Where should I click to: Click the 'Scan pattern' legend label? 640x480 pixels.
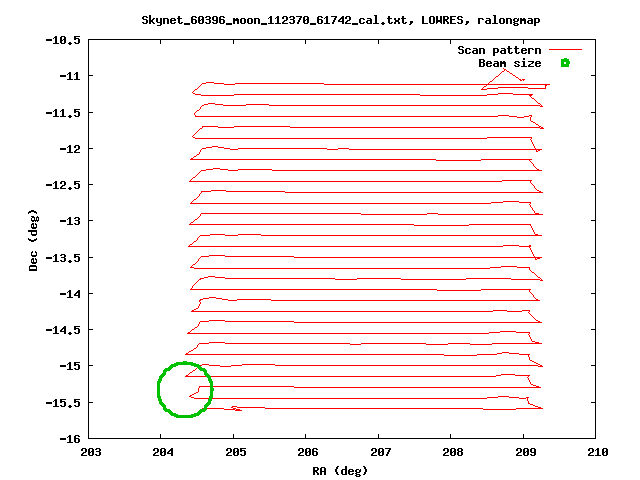click(x=499, y=50)
